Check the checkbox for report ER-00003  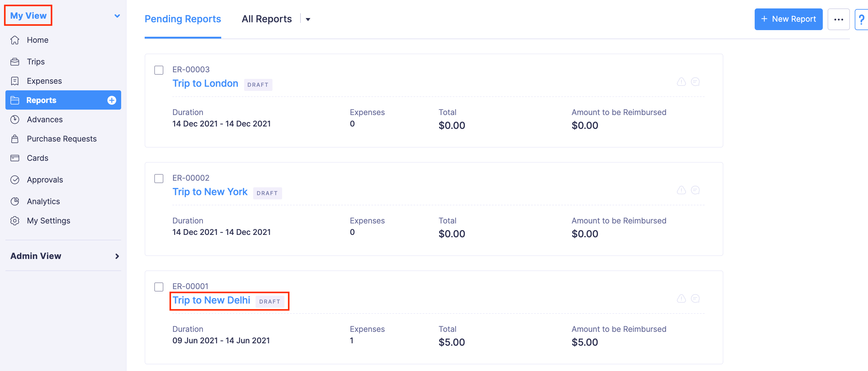point(158,70)
